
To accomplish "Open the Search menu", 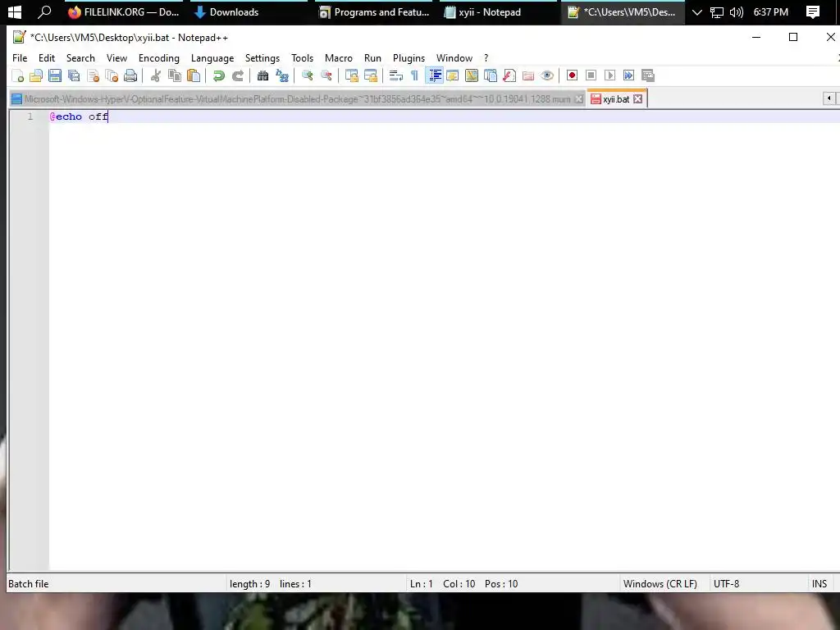I will [x=80, y=58].
